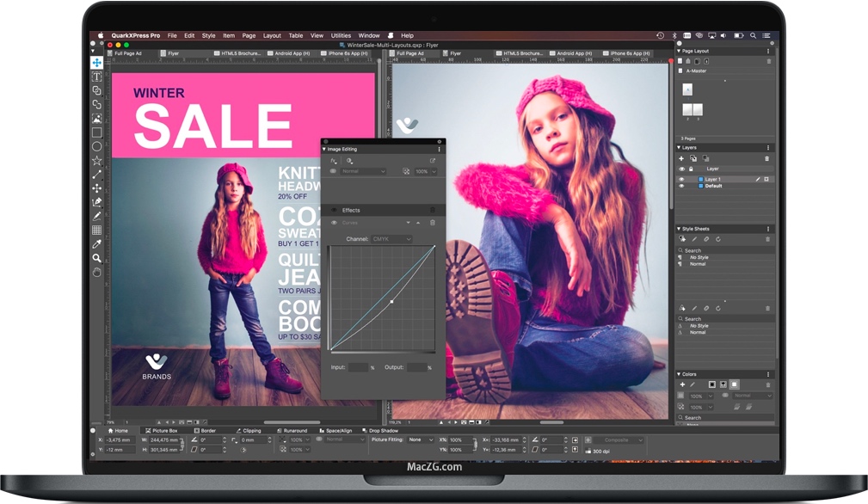Select the Tables grid tool
Image resolution: width=868 pixels, height=504 pixels.
pos(97,230)
